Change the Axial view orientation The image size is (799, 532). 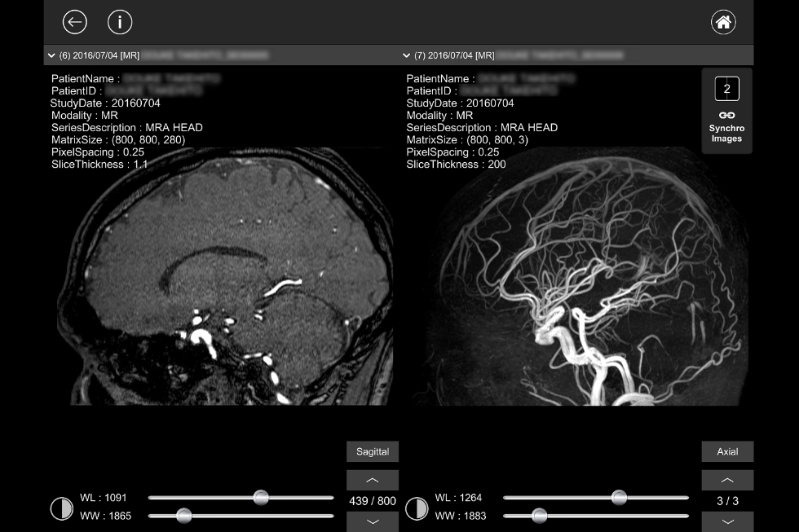pyautogui.click(x=727, y=451)
